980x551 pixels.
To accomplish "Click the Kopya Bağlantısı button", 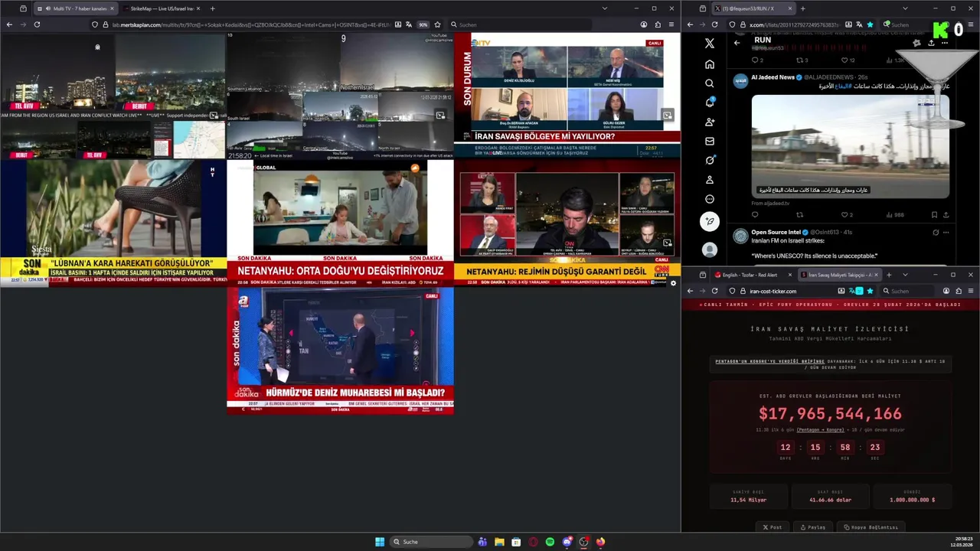I will click(872, 527).
